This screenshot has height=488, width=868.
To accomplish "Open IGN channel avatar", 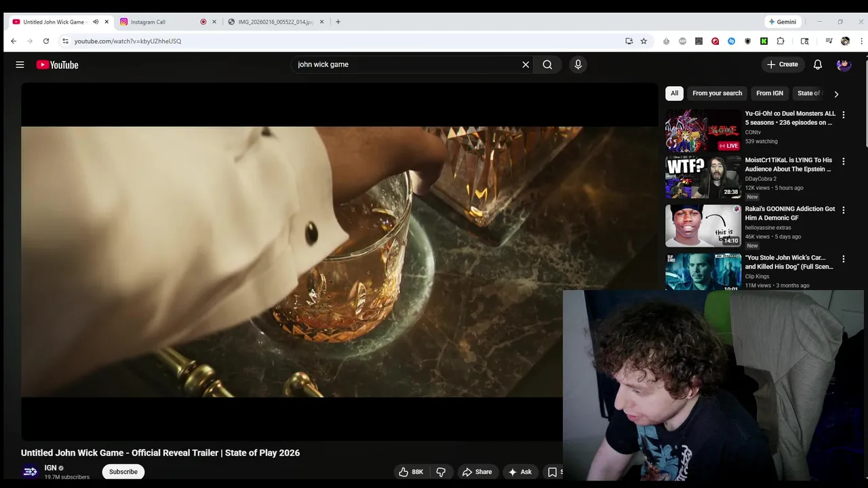I will (x=30, y=472).
